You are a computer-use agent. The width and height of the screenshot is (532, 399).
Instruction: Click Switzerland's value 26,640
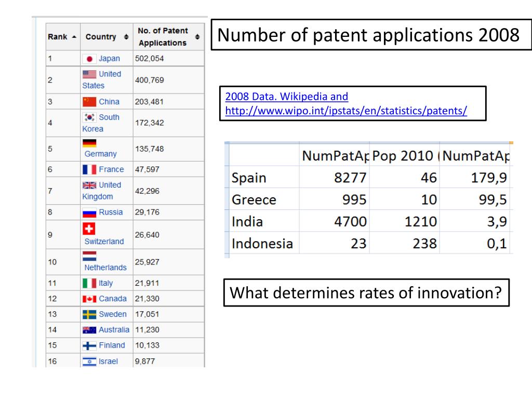(x=147, y=235)
